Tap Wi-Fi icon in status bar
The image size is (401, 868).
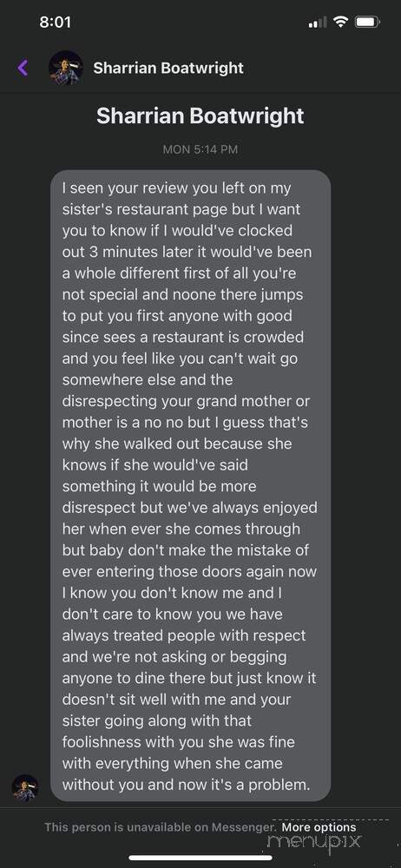(341, 23)
